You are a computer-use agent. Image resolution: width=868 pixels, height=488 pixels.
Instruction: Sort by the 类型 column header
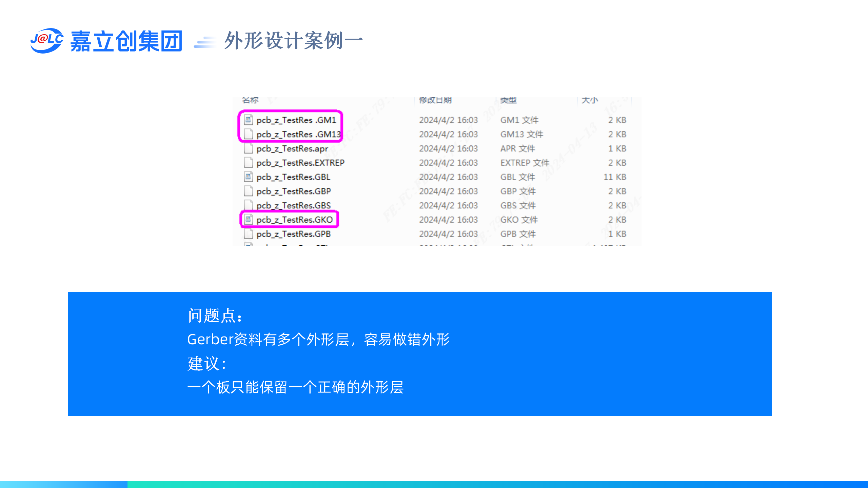tap(508, 100)
